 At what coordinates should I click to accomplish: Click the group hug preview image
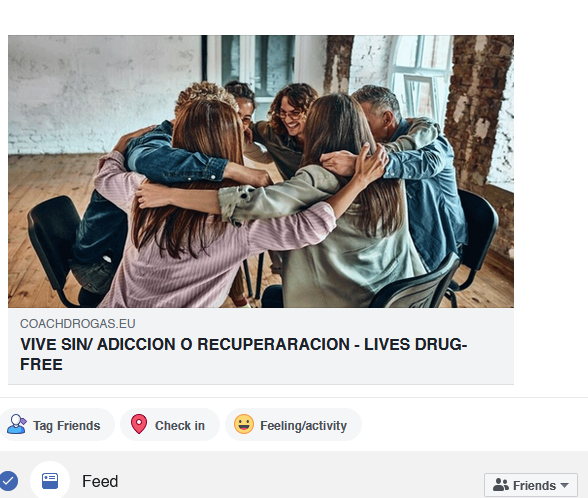(261, 171)
